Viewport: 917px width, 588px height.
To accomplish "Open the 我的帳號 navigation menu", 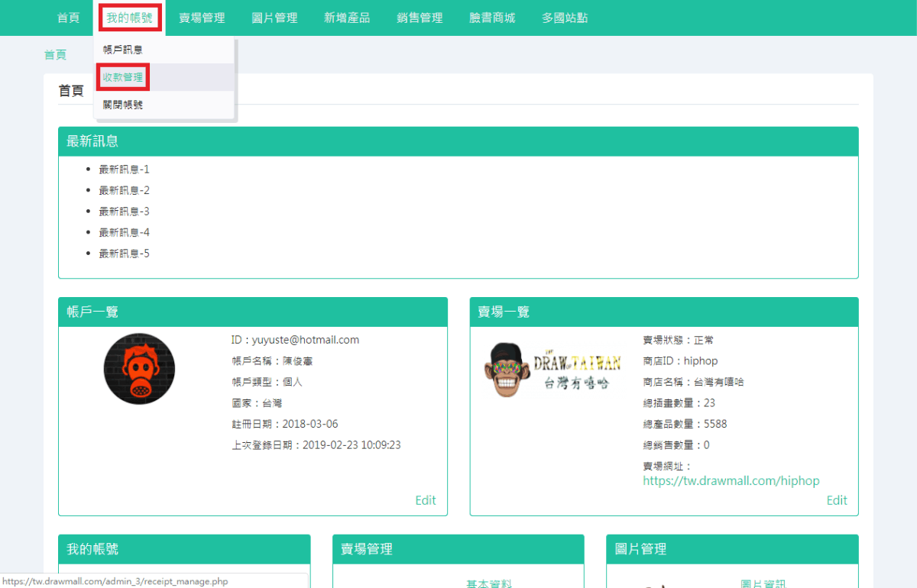I will 129,17.
